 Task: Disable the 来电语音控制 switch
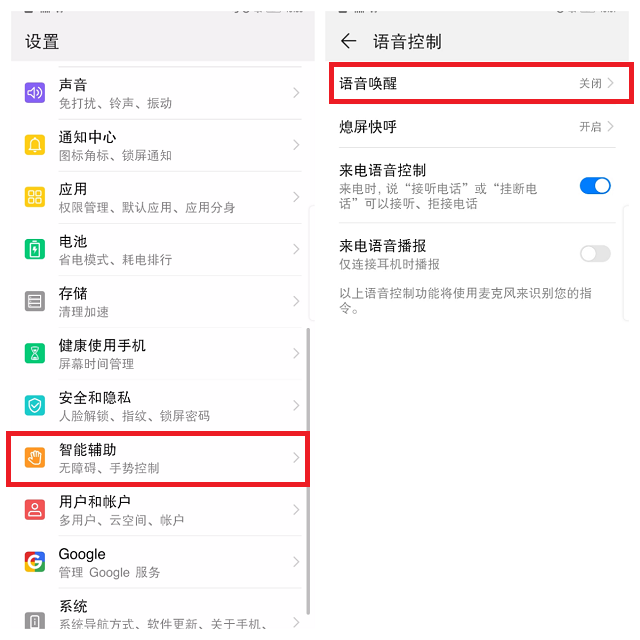(595, 186)
